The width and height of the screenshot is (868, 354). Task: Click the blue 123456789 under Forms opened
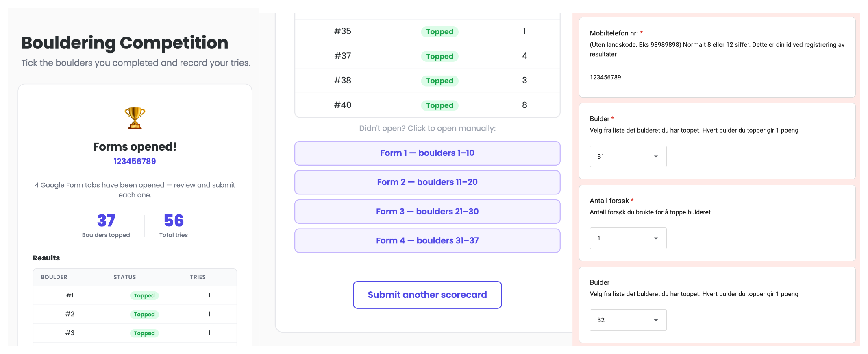click(135, 161)
